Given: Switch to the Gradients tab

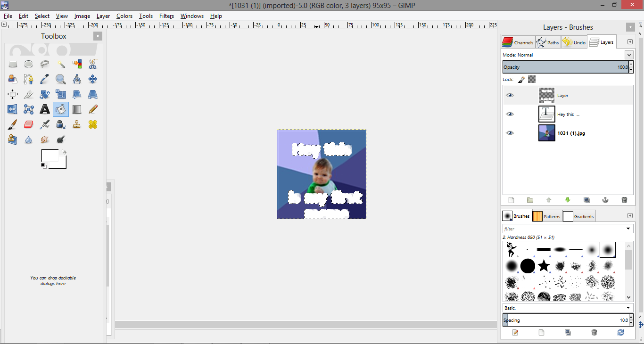Looking at the screenshot, I should point(579,216).
